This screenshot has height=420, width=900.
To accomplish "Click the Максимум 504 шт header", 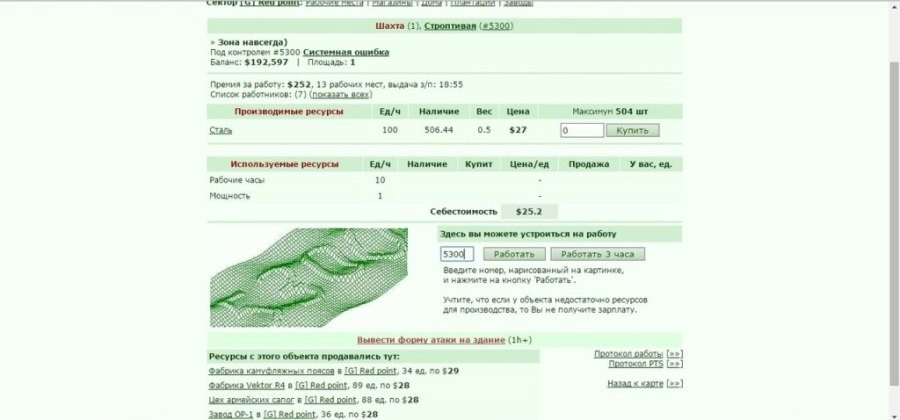I will 610,112.
